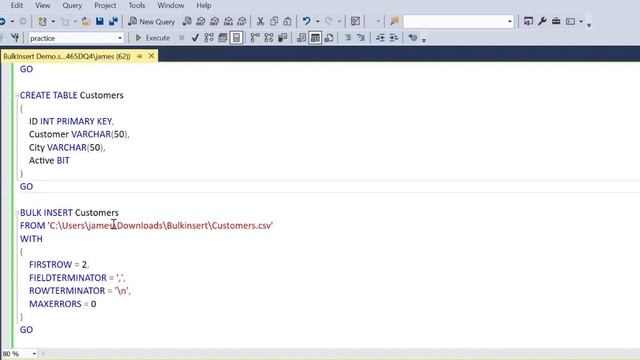640x360 pixels.
Task: Open the View menu
Action: coord(43,5)
